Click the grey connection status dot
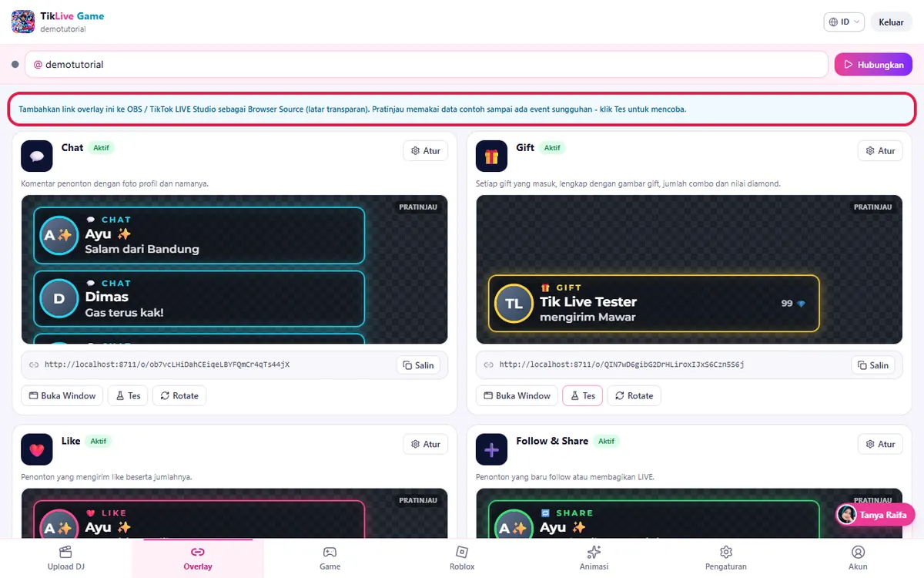Image resolution: width=924 pixels, height=578 pixels. [15, 65]
